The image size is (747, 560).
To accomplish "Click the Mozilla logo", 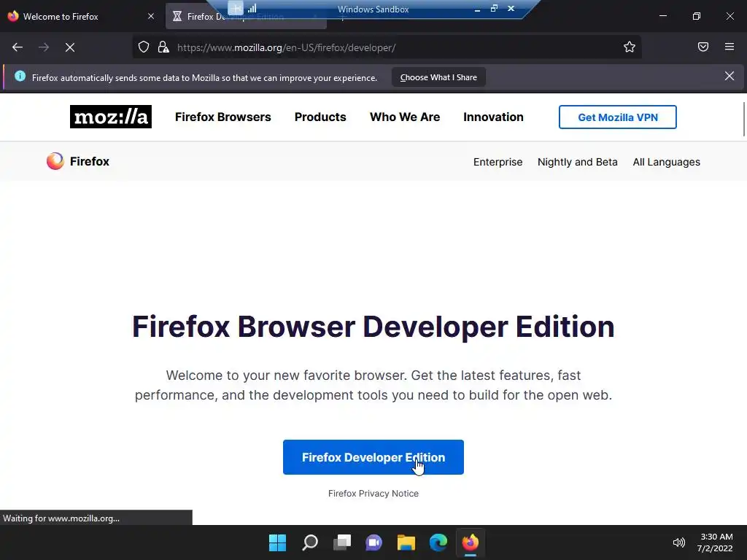I will [111, 117].
